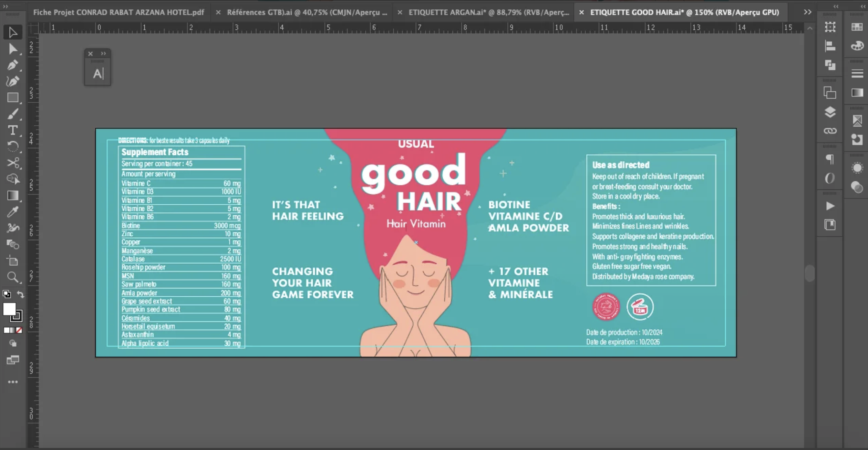This screenshot has width=868, height=450.
Task: Click the 'Hair Vitamin' text on artwork
Action: [x=416, y=224]
